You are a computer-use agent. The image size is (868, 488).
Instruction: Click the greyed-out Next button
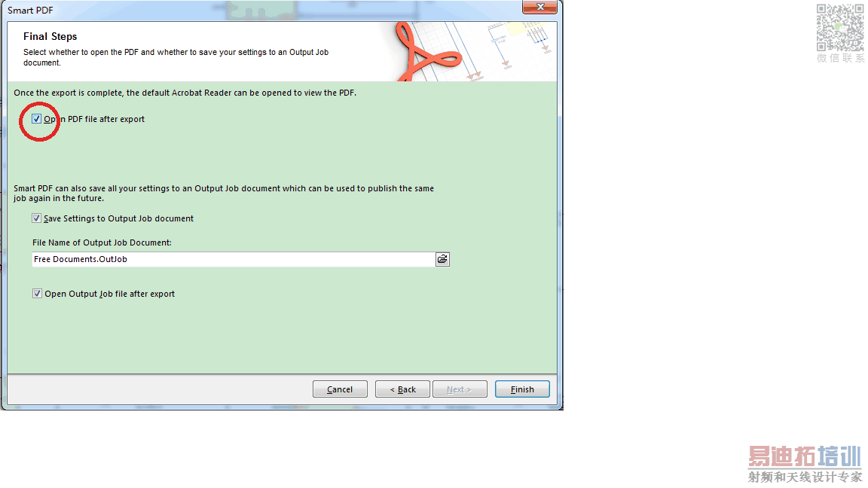(x=460, y=389)
